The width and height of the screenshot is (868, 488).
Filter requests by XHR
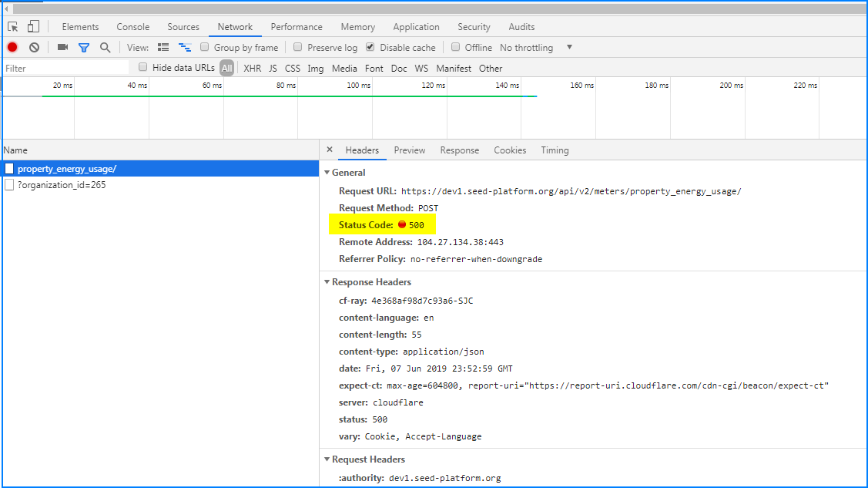253,68
